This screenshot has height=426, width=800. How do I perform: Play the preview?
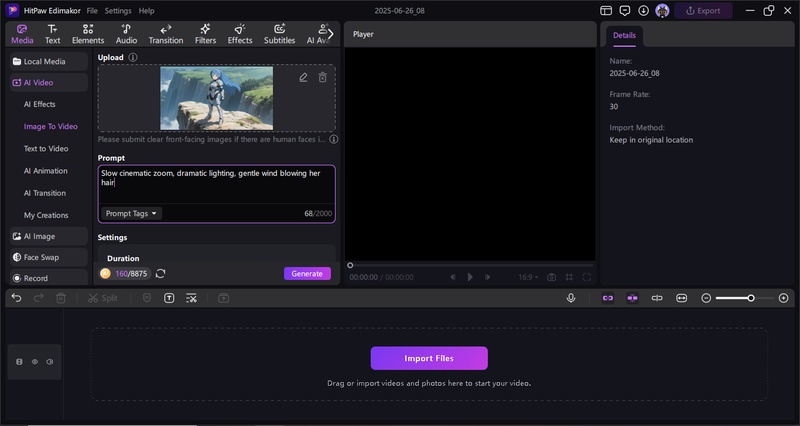(x=470, y=277)
